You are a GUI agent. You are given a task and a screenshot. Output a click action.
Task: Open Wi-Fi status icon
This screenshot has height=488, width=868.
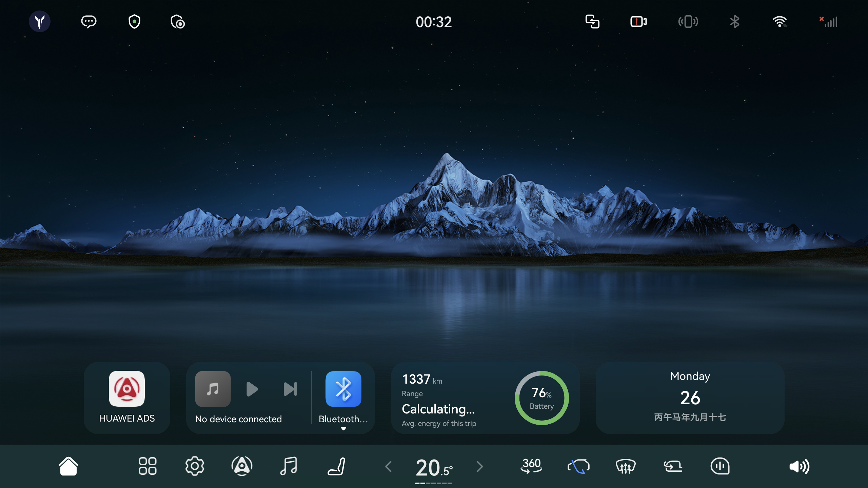pyautogui.click(x=780, y=22)
